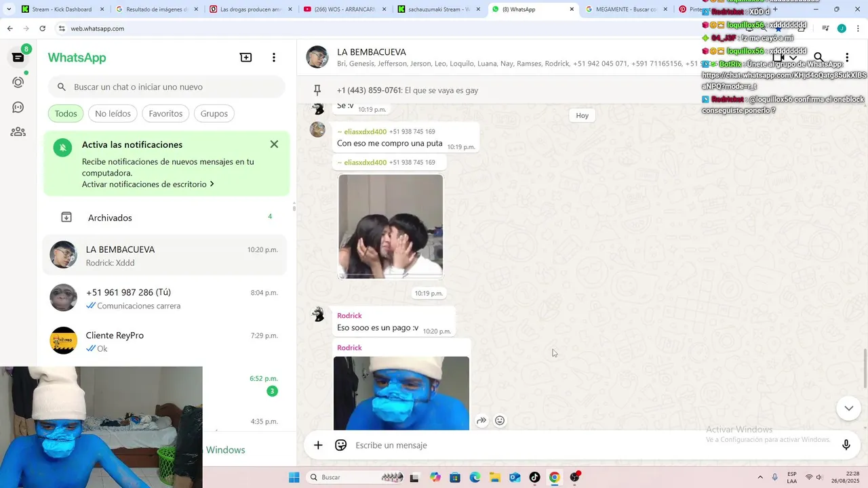The width and height of the screenshot is (868, 488).
Task: Click Activar notificaciones de escritorio link
Action: (x=148, y=184)
